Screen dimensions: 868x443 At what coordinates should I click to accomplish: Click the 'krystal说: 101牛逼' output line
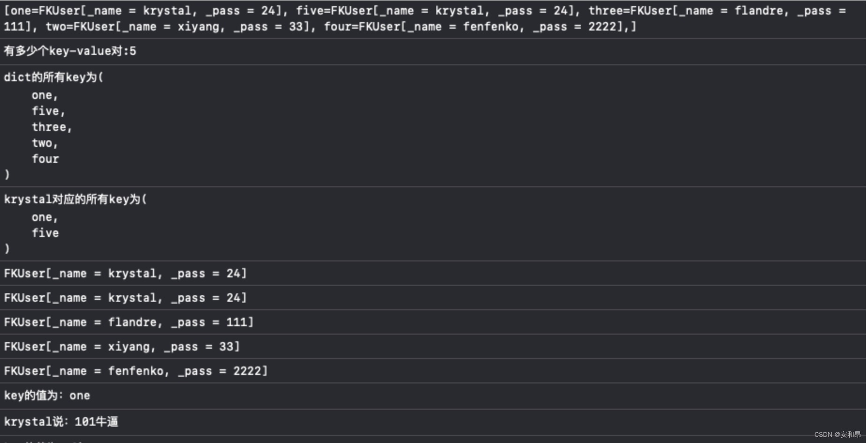61,422
